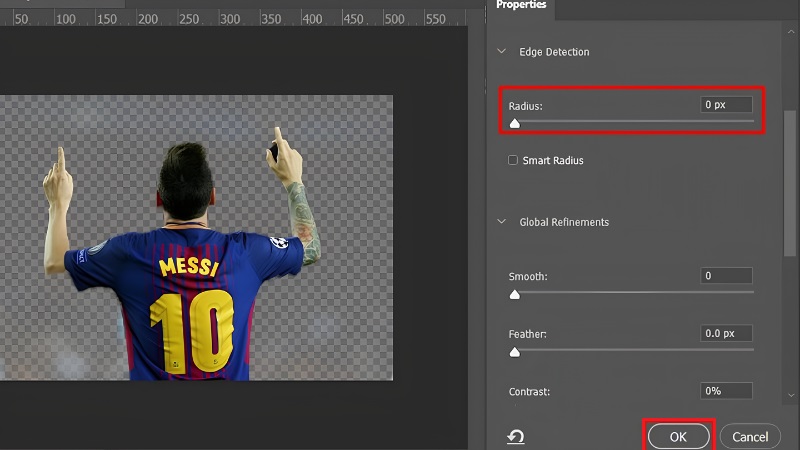Screen dimensions: 800x450
Task: Click the Feather value field
Action: 726,333
